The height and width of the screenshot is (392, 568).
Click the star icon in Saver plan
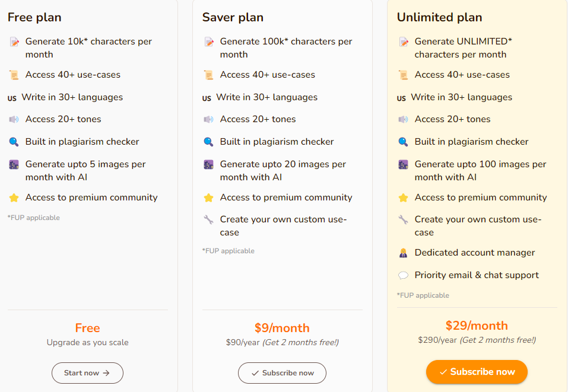click(208, 197)
